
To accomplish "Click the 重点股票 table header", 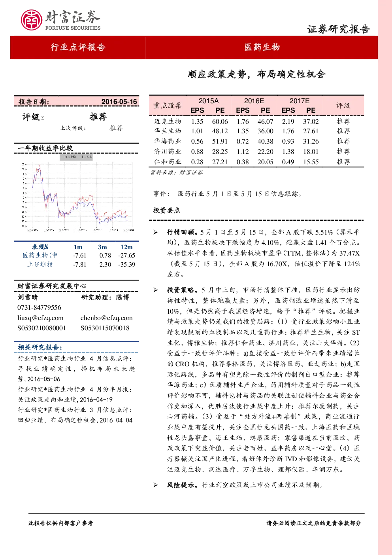I will pyautogui.click(x=168, y=106).
